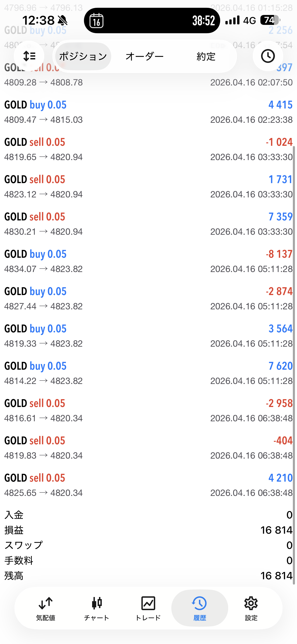The width and height of the screenshot is (297, 644).
Task: Expand GOLD buy trade with profit 4 415
Action: click(148, 112)
